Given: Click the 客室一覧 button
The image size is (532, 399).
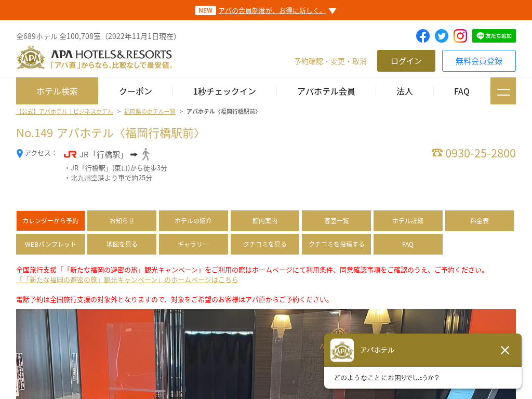Looking at the screenshot, I should click(x=336, y=220).
